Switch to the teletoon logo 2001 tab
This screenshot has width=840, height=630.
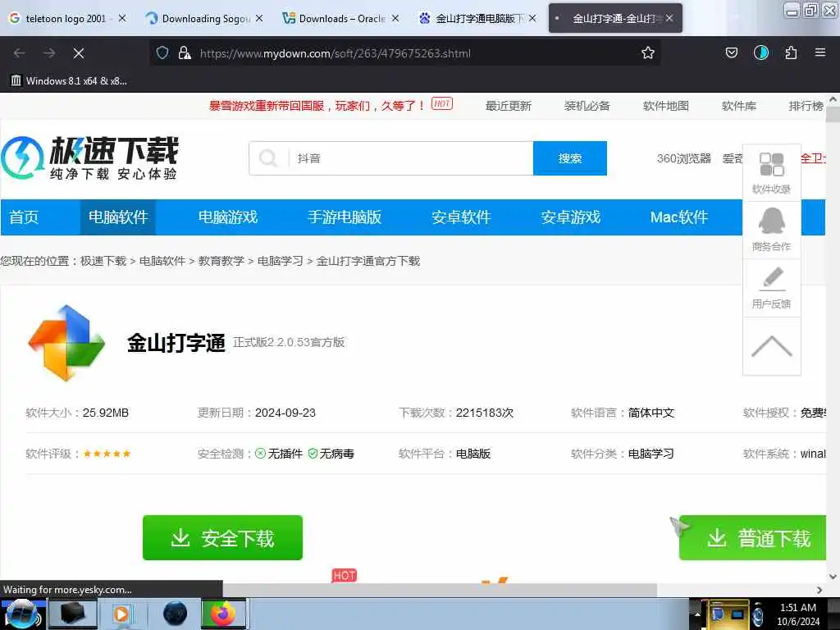pos(66,18)
